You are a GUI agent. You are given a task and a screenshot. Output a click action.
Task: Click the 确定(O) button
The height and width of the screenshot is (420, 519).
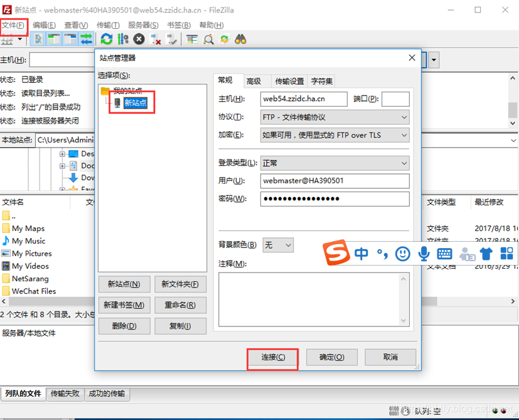331,357
